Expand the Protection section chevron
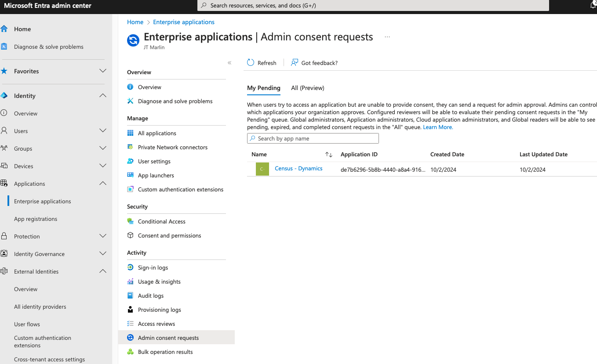597x364 pixels. pyautogui.click(x=102, y=236)
